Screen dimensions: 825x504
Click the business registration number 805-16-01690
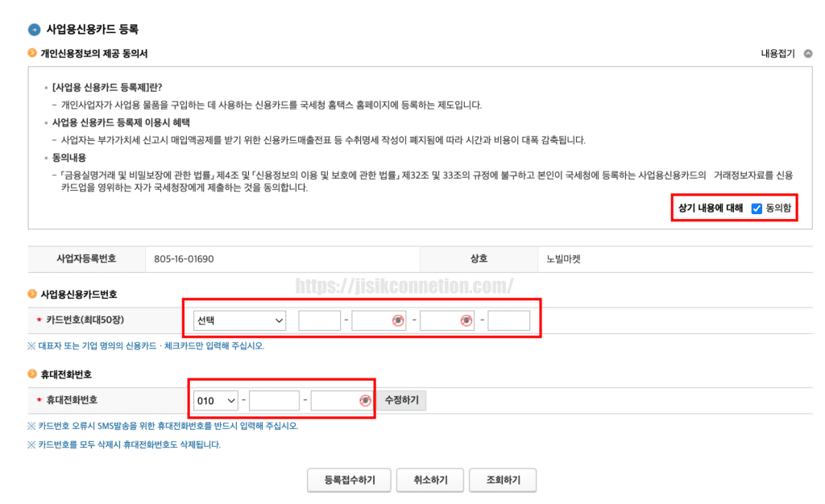[x=184, y=259]
